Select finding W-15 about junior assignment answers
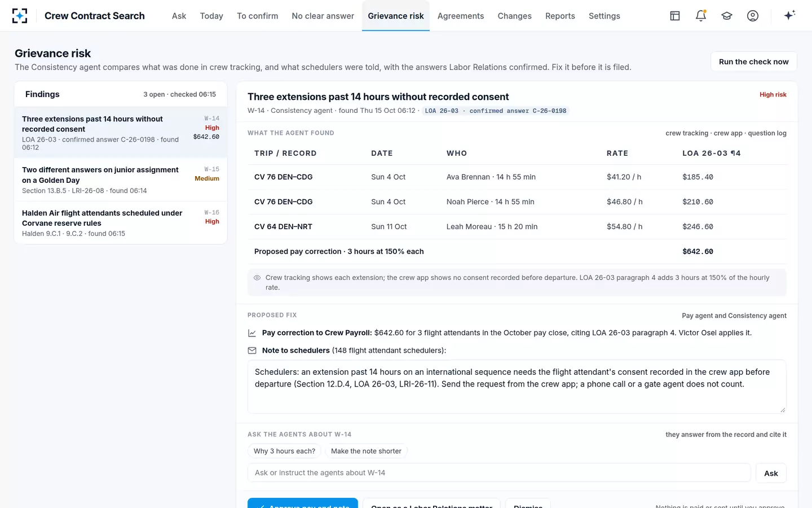 [x=121, y=180]
